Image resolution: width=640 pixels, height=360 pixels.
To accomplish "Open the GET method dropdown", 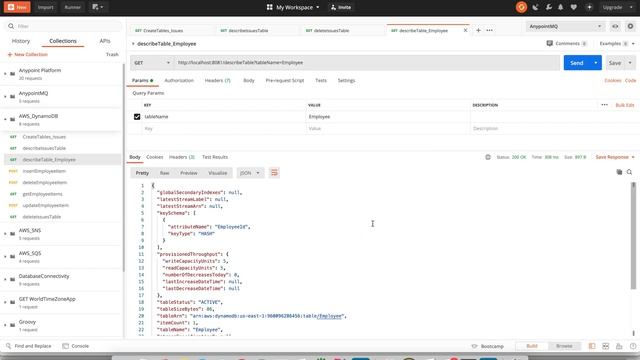I will (x=152, y=63).
